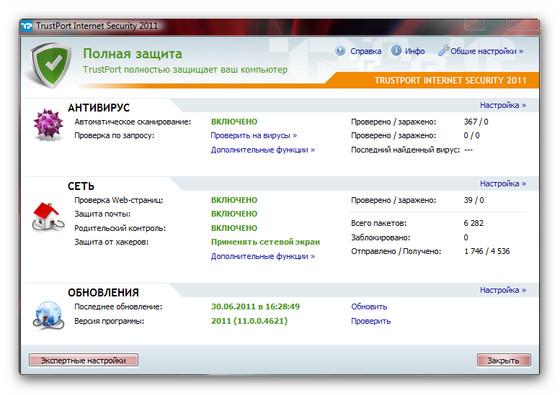560x395 pixels.
Task: Click the Проверить на вирусы link
Action: click(254, 136)
